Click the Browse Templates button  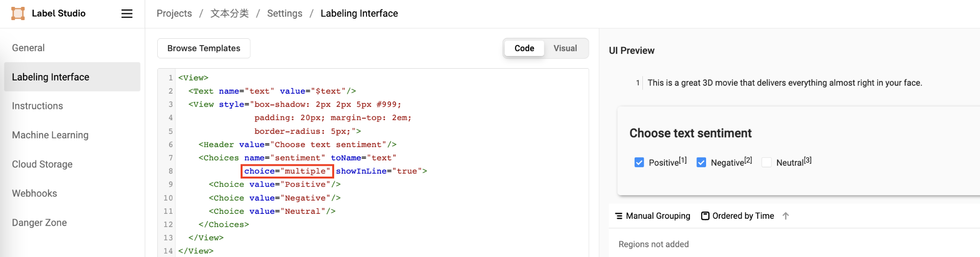(204, 48)
